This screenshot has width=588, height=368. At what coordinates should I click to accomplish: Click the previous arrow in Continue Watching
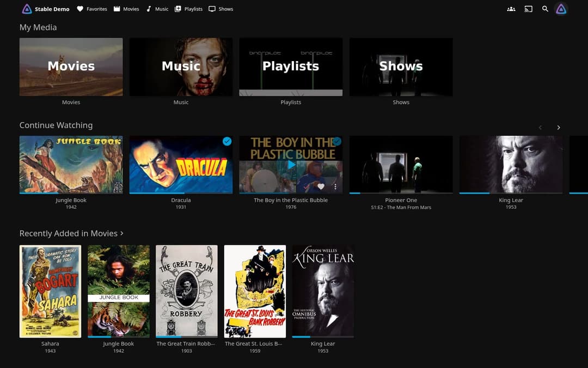pos(541,128)
